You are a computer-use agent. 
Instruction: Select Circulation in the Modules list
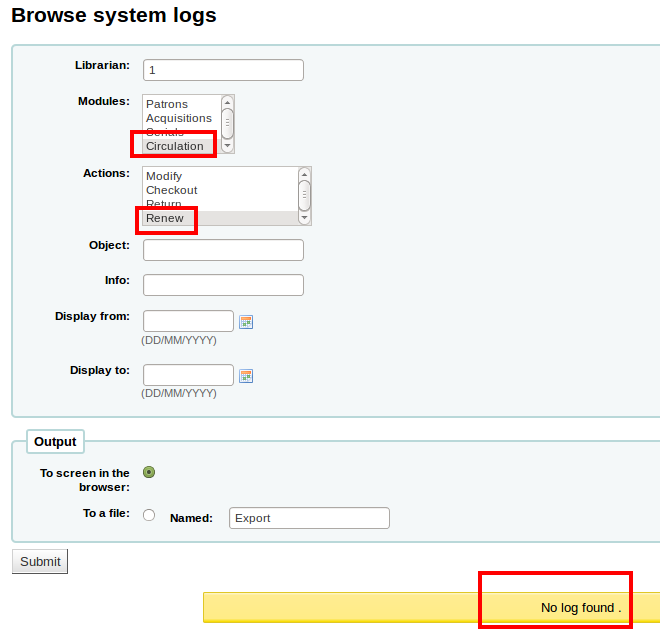(175, 146)
